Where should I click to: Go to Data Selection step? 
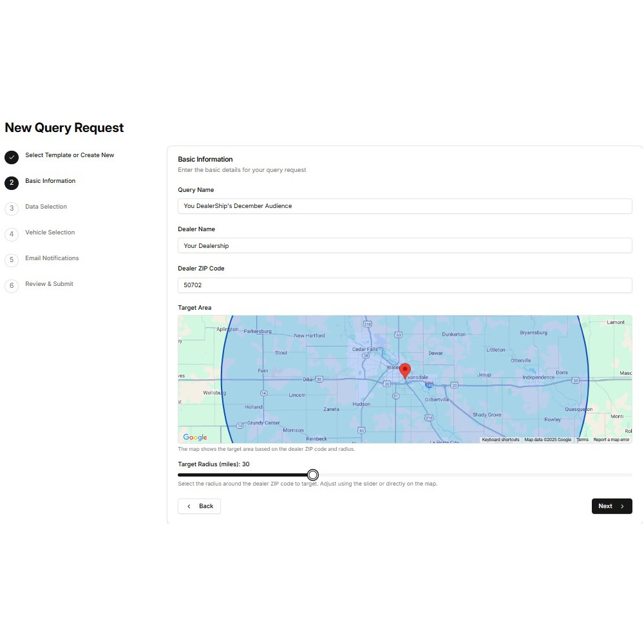tap(46, 207)
